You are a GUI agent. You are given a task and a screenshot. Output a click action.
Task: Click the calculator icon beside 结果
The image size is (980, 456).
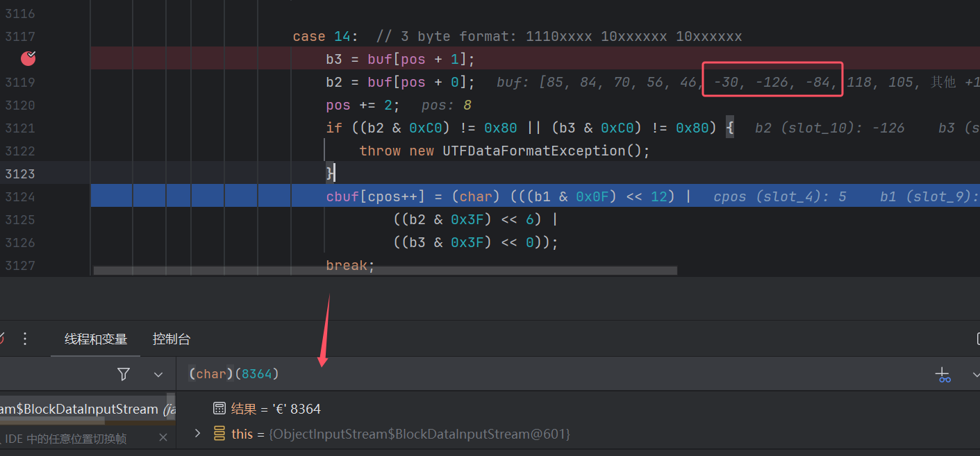219,409
